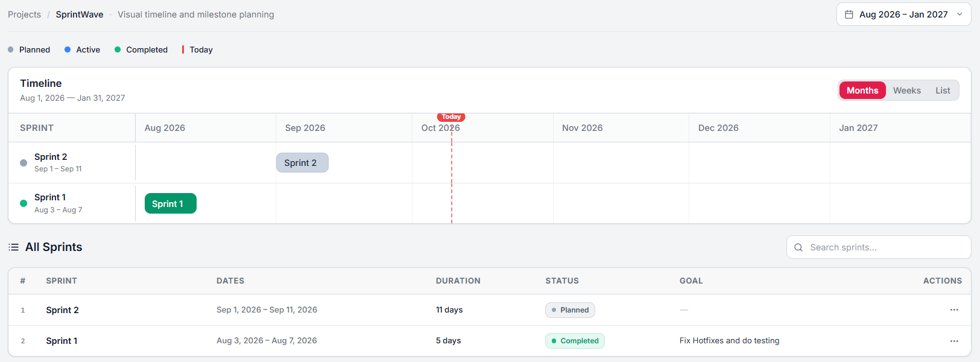Open the actions menu for Sprint 1 row

954,341
